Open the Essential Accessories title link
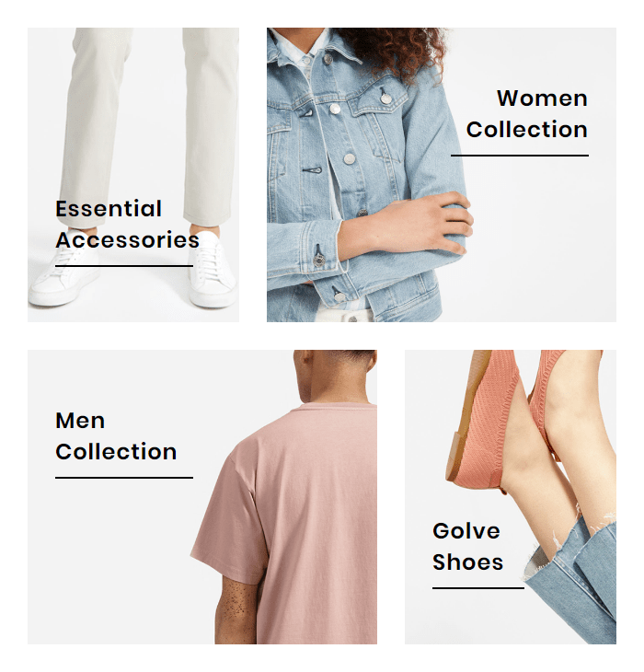The image size is (644, 672). coord(127,224)
